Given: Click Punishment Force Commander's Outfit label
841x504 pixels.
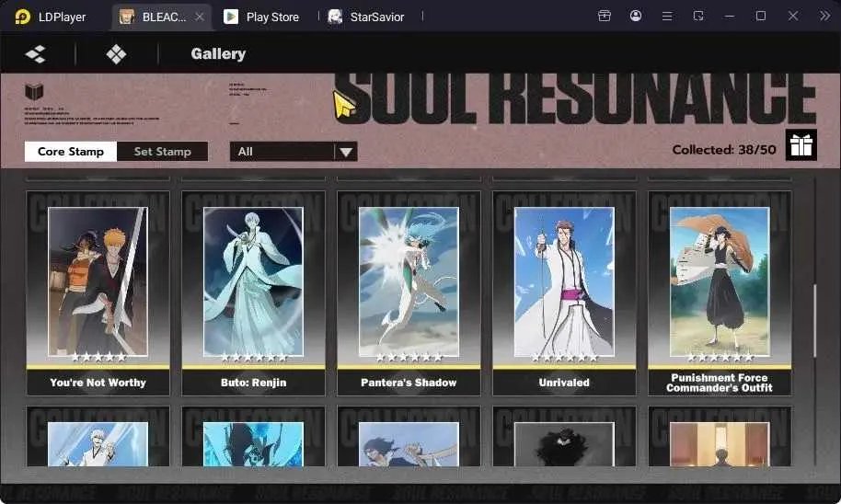Looking at the screenshot, I should click(x=720, y=383).
